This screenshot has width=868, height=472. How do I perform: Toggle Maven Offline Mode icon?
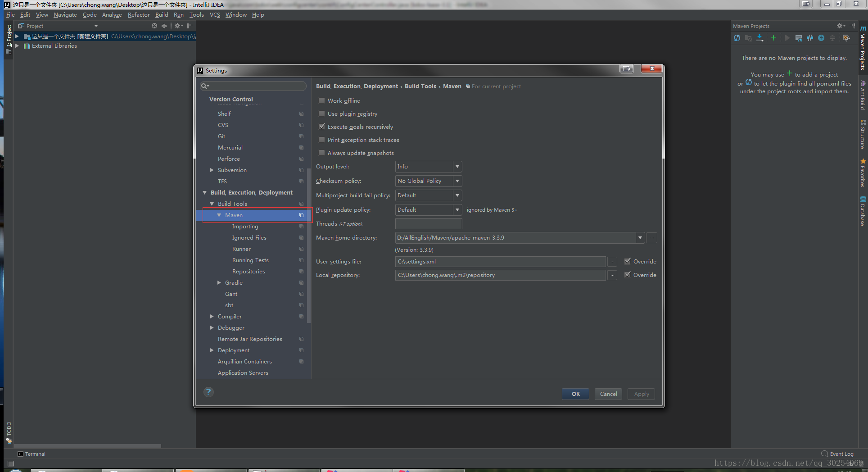(x=810, y=38)
